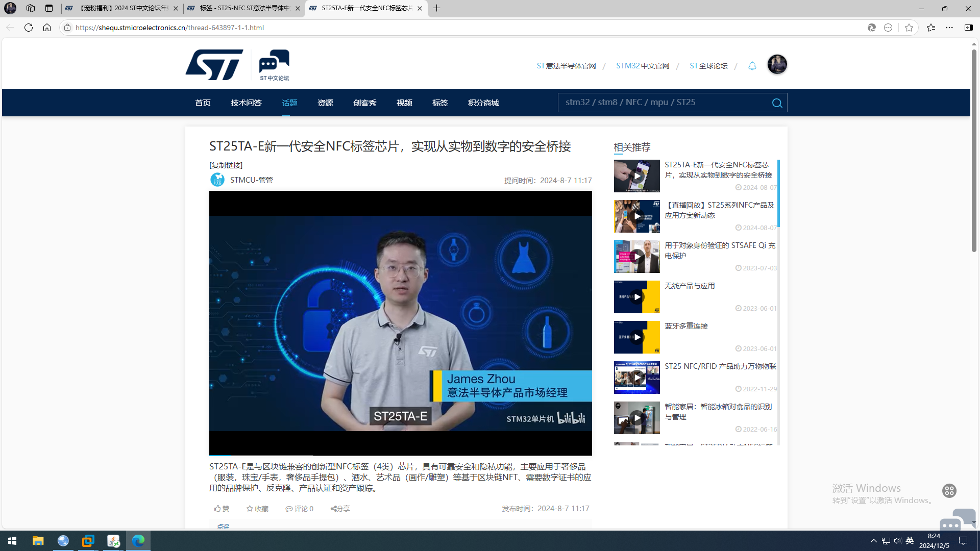Share the post via 分享

(340, 509)
